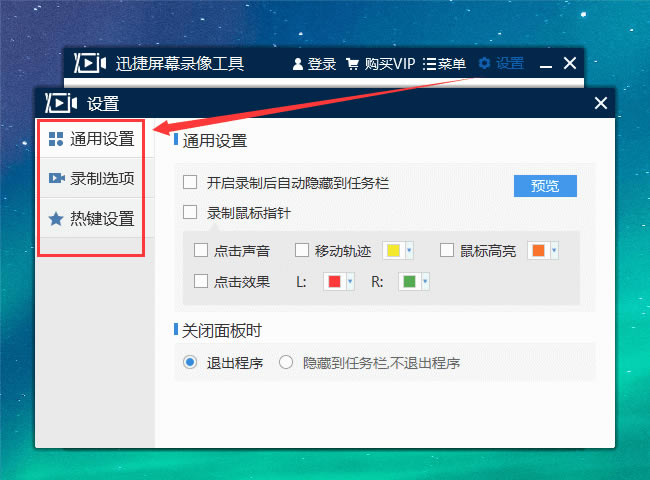Click the user 登录 icon
The image size is (650, 480).
[297, 64]
